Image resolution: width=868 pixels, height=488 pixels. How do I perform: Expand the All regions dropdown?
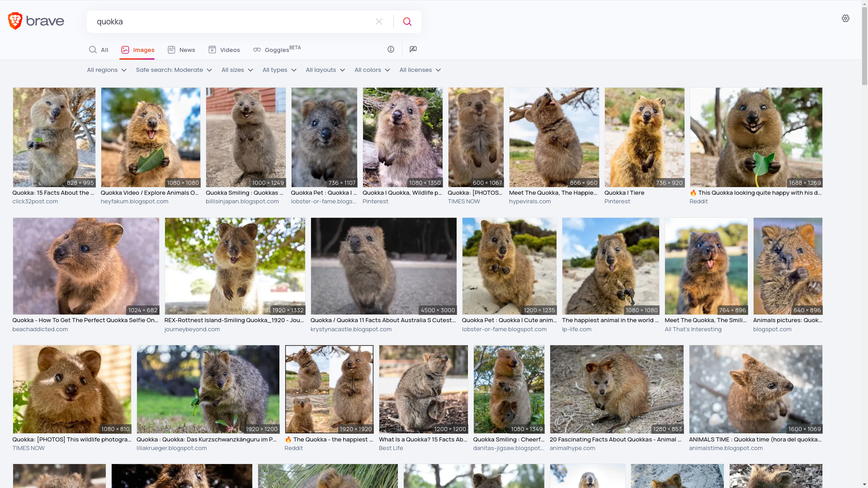pyautogui.click(x=107, y=70)
